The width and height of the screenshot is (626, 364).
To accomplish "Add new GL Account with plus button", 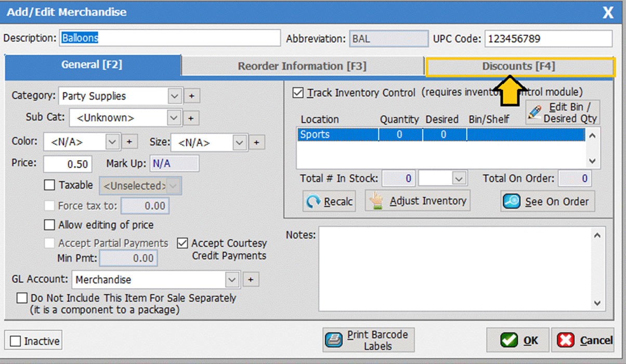I will tap(250, 280).
